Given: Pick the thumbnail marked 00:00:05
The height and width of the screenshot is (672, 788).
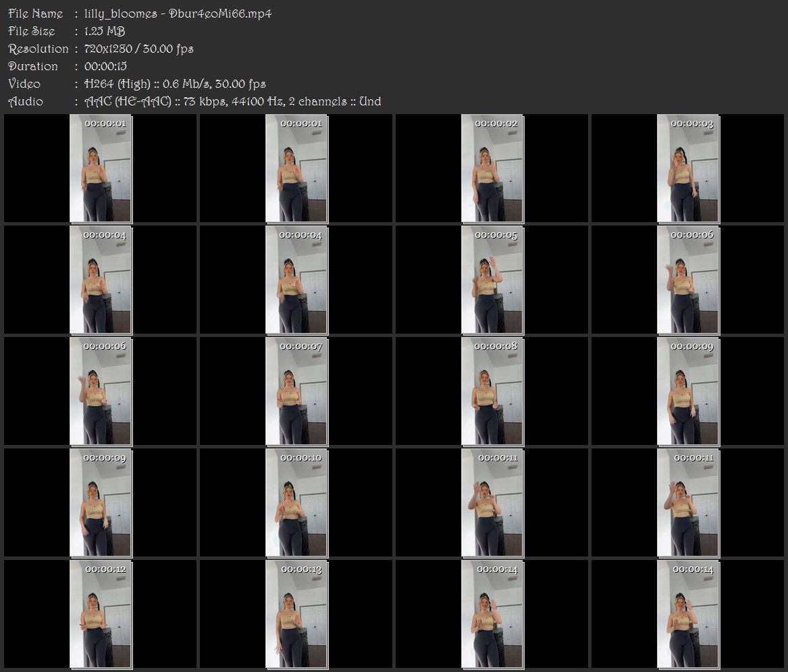Looking at the screenshot, I should [x=492, y=280].
